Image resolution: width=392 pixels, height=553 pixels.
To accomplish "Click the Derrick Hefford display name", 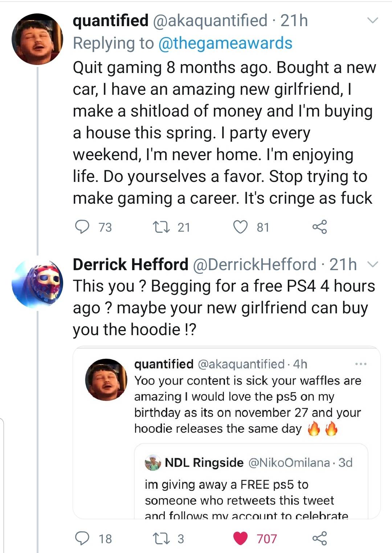I will click(x=131, y=264).
